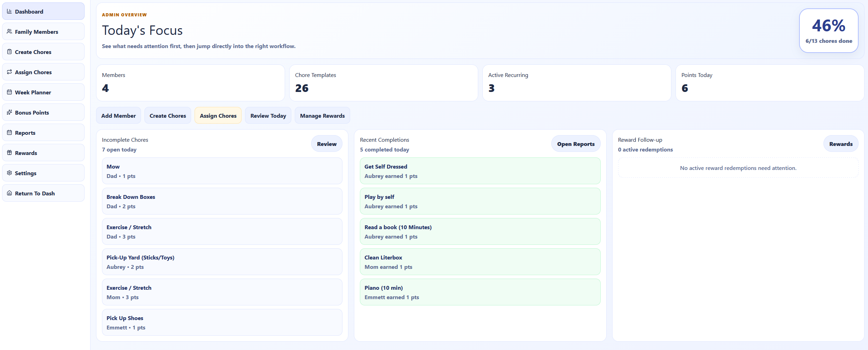Select the Chore Templates card
Screen dimensions: 868x350
tap(384, 83)
